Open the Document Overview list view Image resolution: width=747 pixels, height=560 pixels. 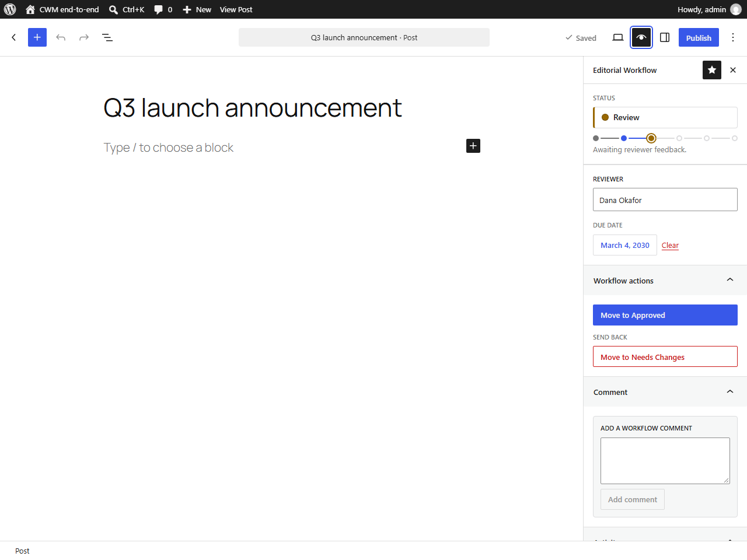click(107, 37)
